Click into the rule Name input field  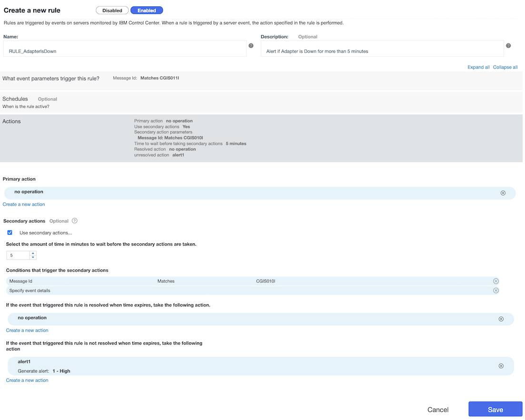[125, 50]
